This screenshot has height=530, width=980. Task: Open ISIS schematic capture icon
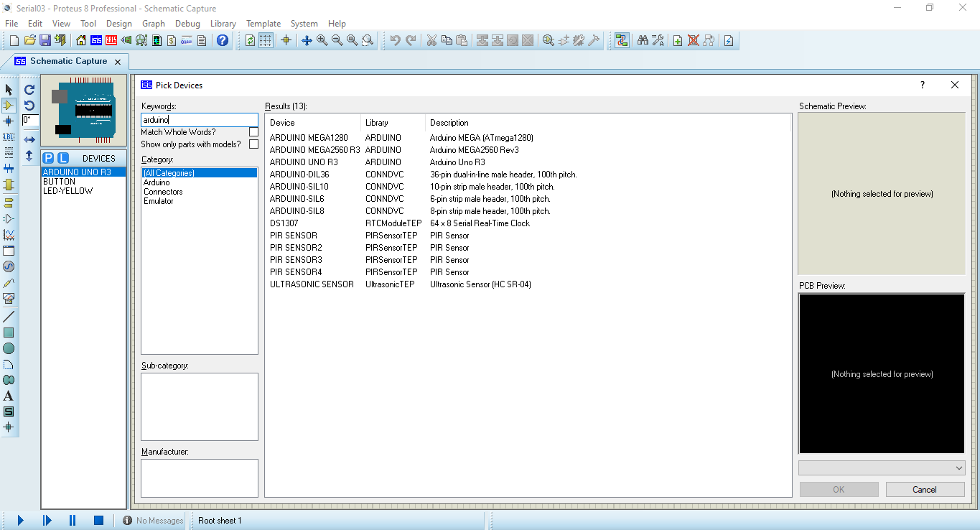[x=96, y=40]
